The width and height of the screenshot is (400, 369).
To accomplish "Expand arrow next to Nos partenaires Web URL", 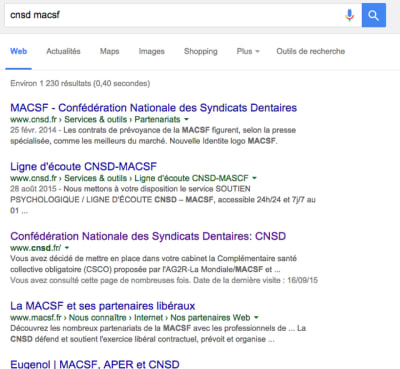I will [256, 317].
